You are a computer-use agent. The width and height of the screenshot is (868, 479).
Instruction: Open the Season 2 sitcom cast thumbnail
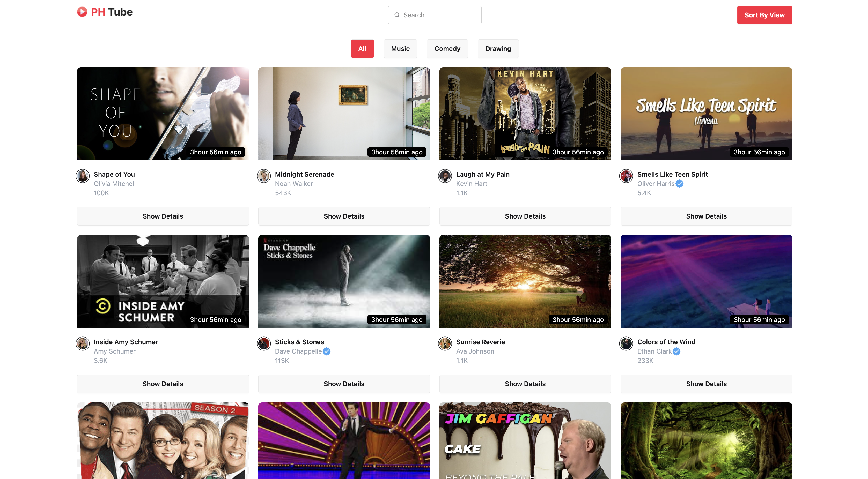tap(163, 441)
